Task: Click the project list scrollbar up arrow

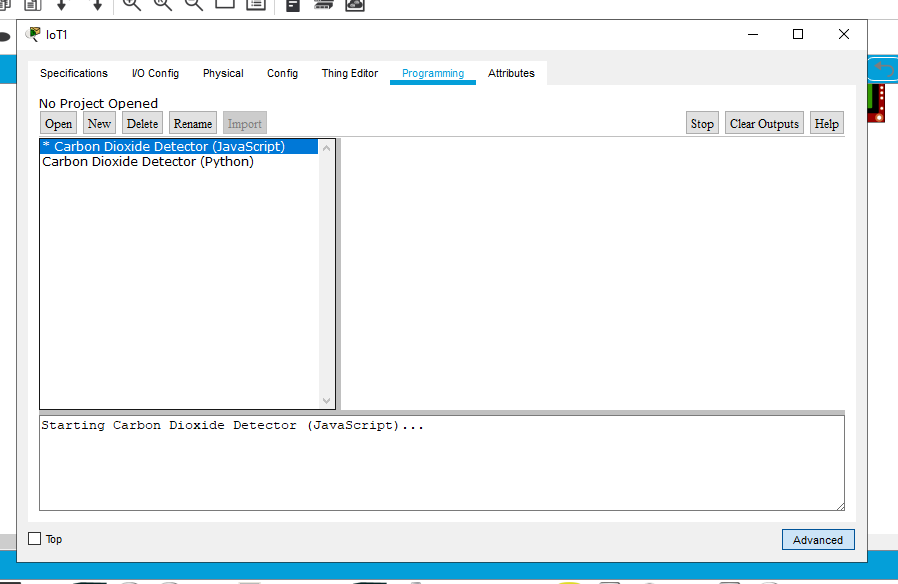Action: click(326, 148)
